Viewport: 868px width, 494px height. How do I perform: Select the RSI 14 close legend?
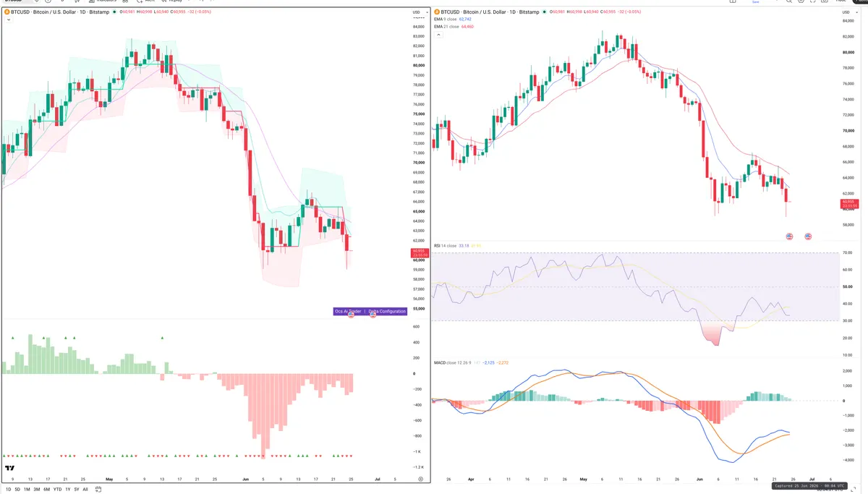click(446, 246)
